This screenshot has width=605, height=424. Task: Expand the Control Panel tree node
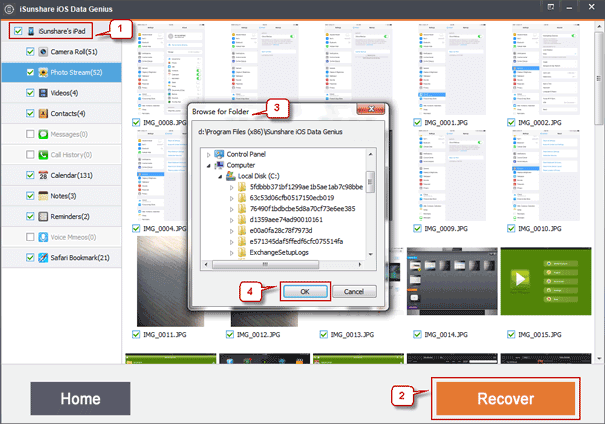pos(209,155)
